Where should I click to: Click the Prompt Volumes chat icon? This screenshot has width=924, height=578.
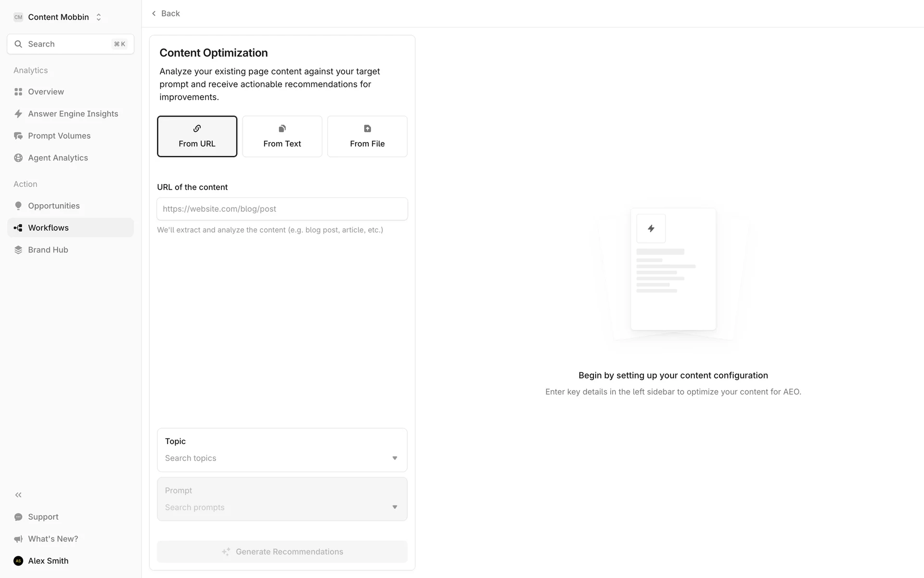click(x=18, y=136)
